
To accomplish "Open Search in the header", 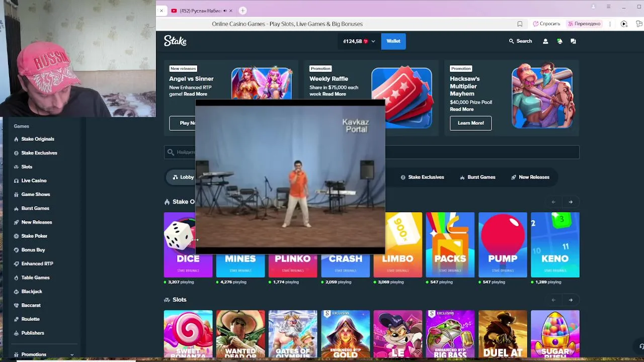I will tap(520, 41).
